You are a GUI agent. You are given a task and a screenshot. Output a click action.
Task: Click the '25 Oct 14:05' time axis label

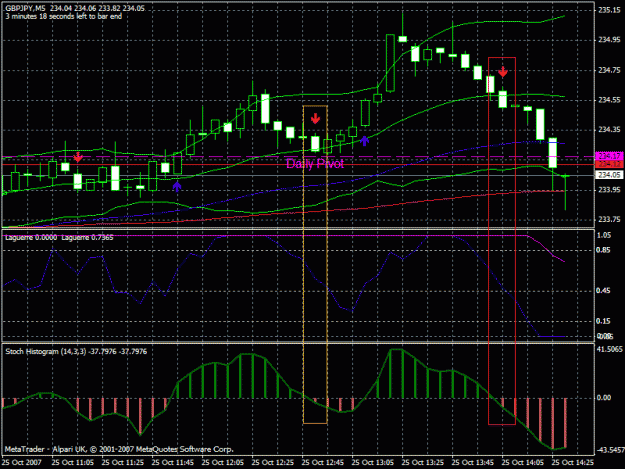click(x=523, y=462)
